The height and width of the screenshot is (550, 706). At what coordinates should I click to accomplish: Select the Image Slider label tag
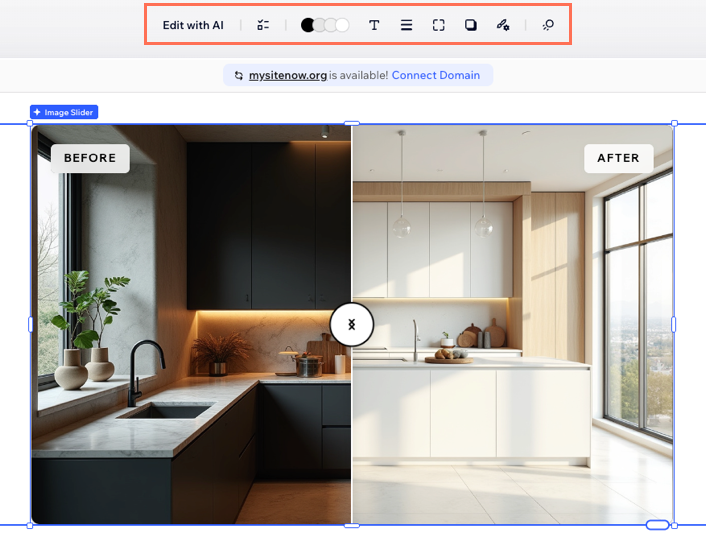tap(64, 112)
